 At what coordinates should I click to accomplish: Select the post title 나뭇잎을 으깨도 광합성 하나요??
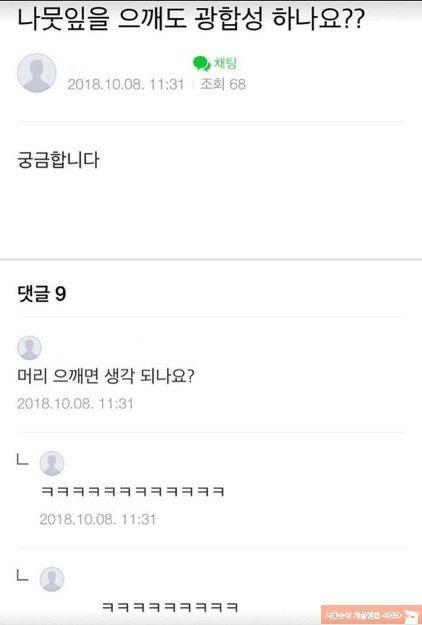pyautogui.click(x=190, y=20)
